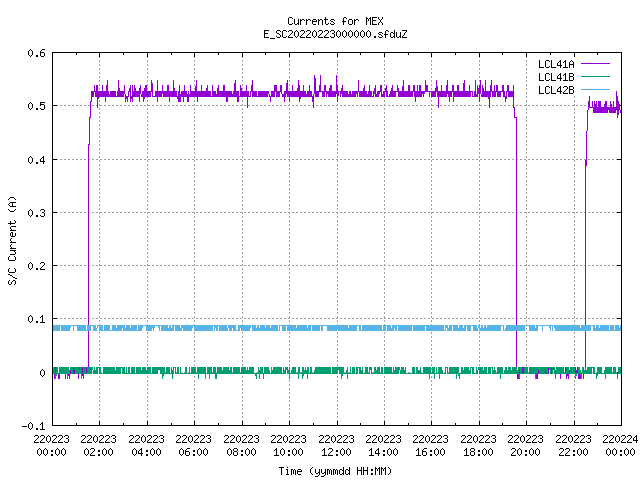640x480 pixels.
Task: Click the green LCL41B legend line sample
Action: point(595,77)
